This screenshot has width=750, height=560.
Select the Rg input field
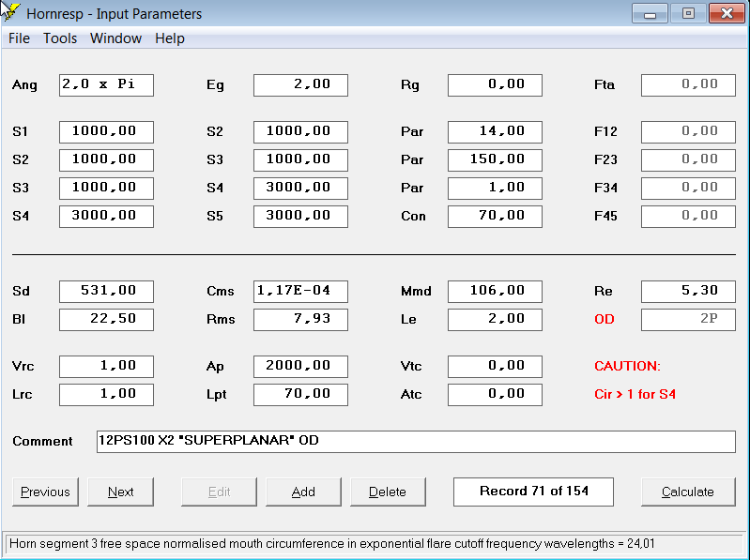coord(495,85)
